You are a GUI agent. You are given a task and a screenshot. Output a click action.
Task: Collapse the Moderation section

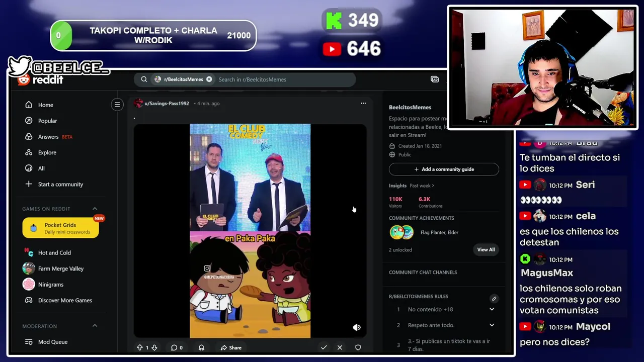pyautogui.click(x=95, y=326)
